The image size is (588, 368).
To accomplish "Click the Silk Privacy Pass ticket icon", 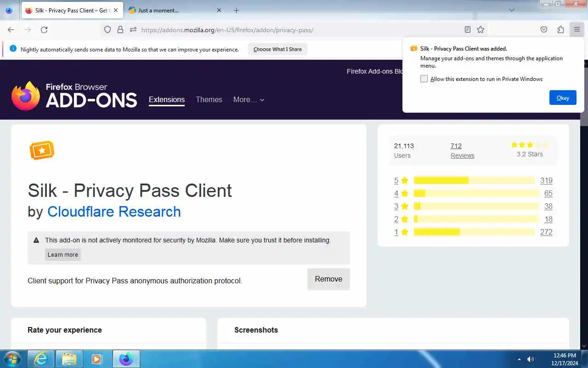I will 42,150.
